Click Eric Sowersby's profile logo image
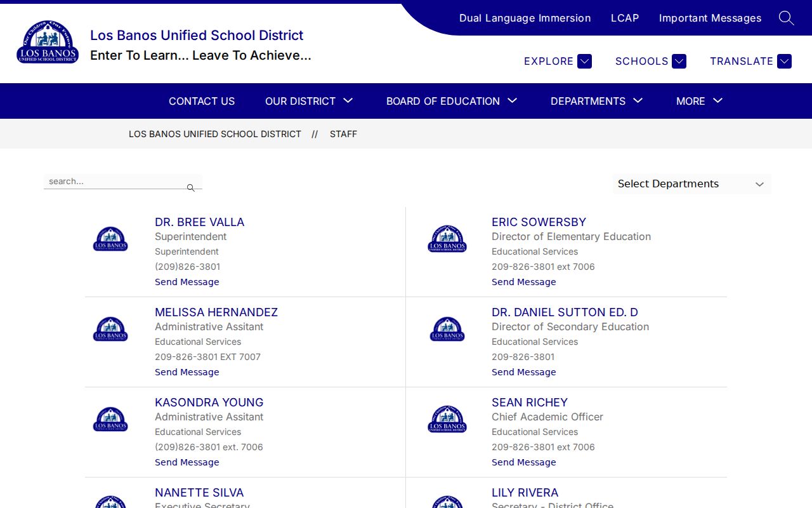The image size is (812, 508). point(447,239)
